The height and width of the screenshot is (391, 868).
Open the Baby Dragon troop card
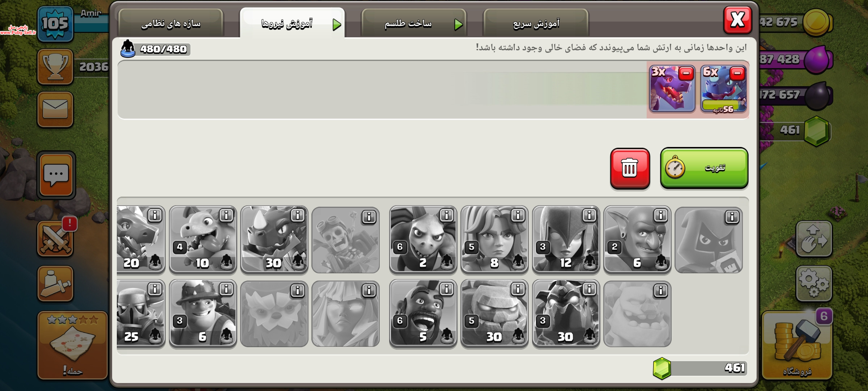(203, 239)
